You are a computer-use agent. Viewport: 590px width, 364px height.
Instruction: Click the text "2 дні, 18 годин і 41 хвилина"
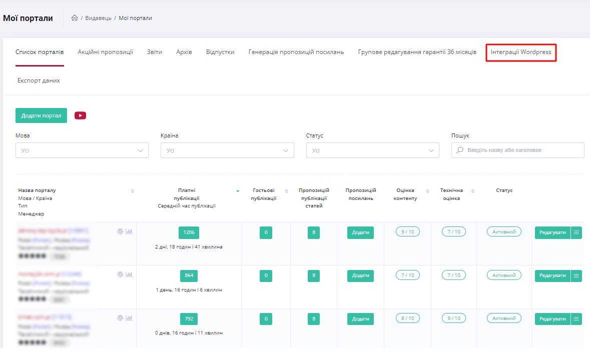189,247
